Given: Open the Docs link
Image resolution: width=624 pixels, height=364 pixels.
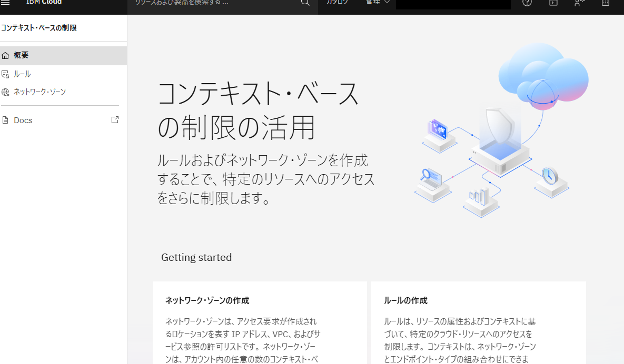Looking at the screenshot, I should click(23, 120).
